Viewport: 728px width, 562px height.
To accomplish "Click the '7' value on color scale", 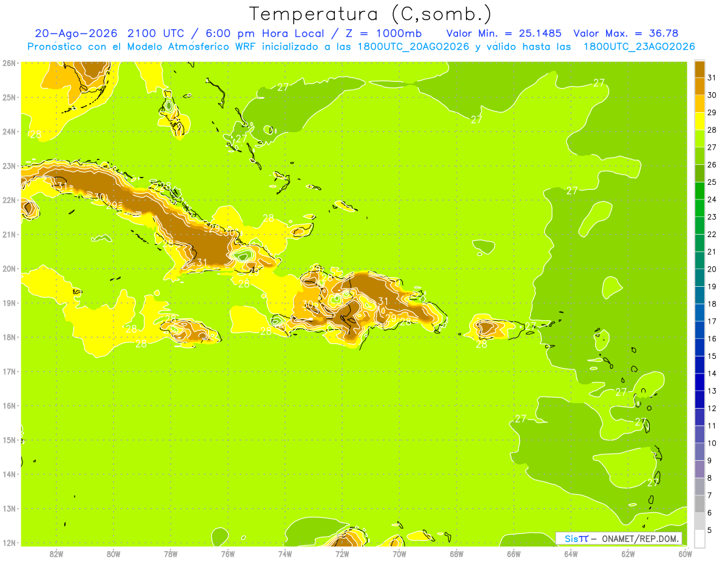I will click(x=709, y=495).
